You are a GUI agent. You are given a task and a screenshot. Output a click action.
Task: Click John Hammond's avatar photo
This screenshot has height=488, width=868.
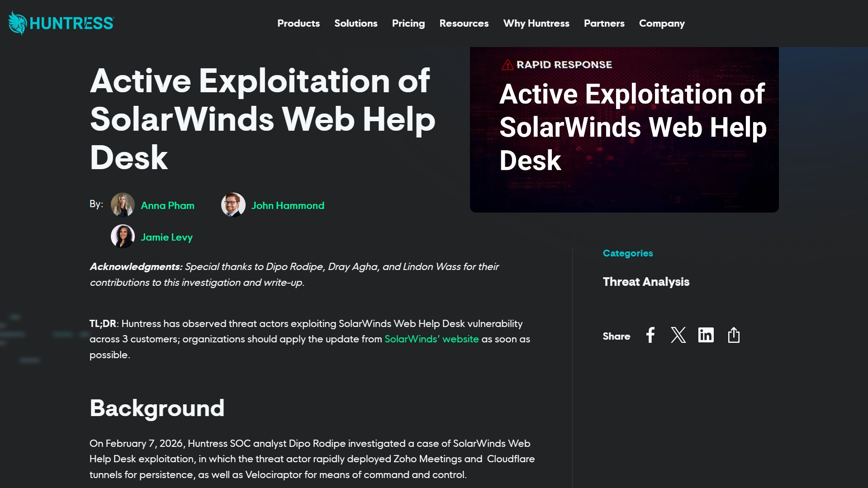(233, 205)
